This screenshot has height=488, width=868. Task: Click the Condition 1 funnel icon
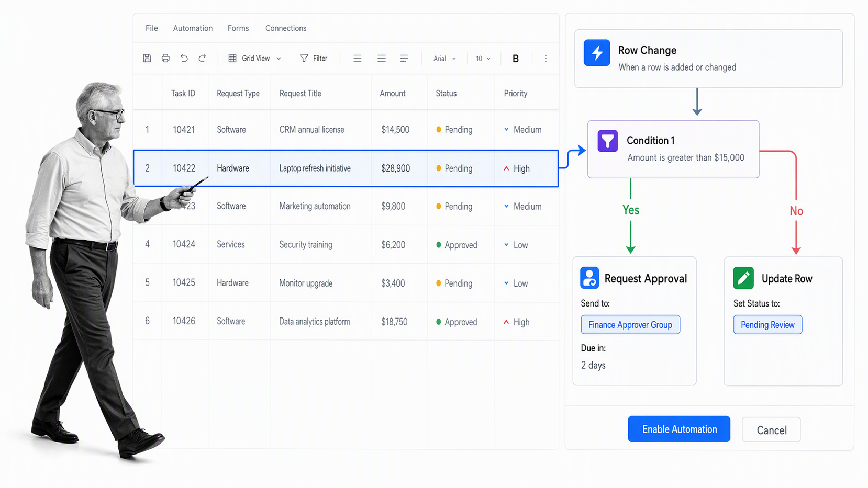click(x=608, y=141)
